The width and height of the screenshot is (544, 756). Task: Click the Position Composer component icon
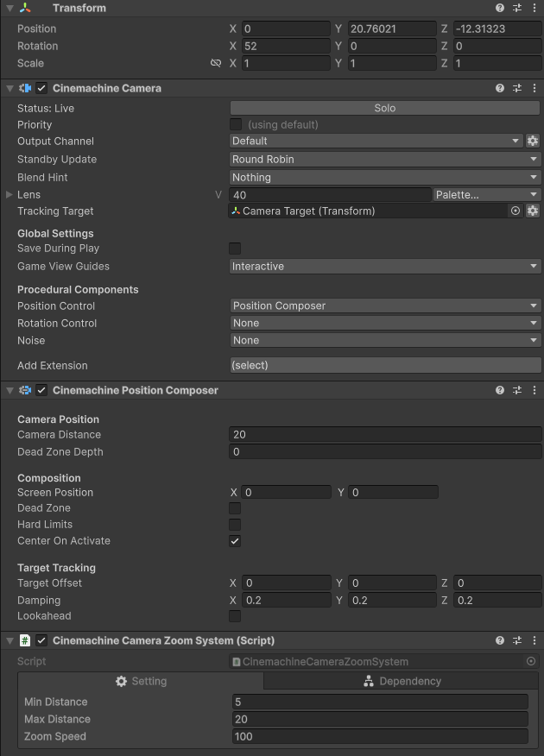click(x=25, y=390)
